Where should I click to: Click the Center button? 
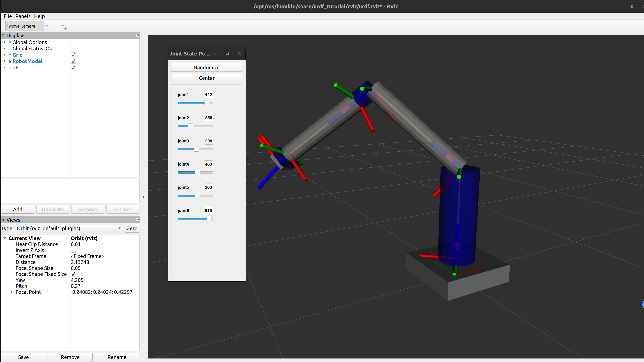pos(207,78)
